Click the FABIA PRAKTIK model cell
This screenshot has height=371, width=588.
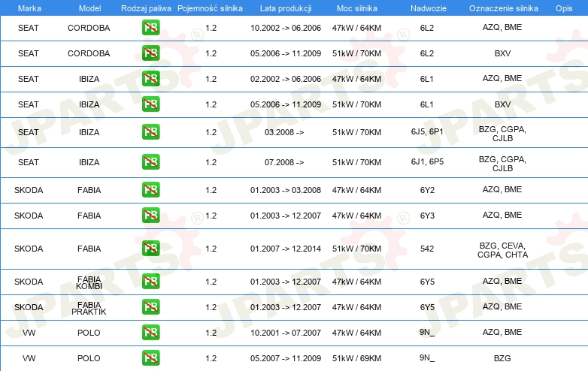(89, 307)
